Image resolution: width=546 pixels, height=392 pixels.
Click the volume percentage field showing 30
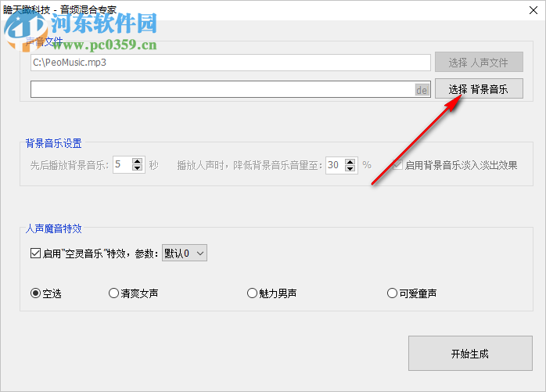[x=336, y=165]
